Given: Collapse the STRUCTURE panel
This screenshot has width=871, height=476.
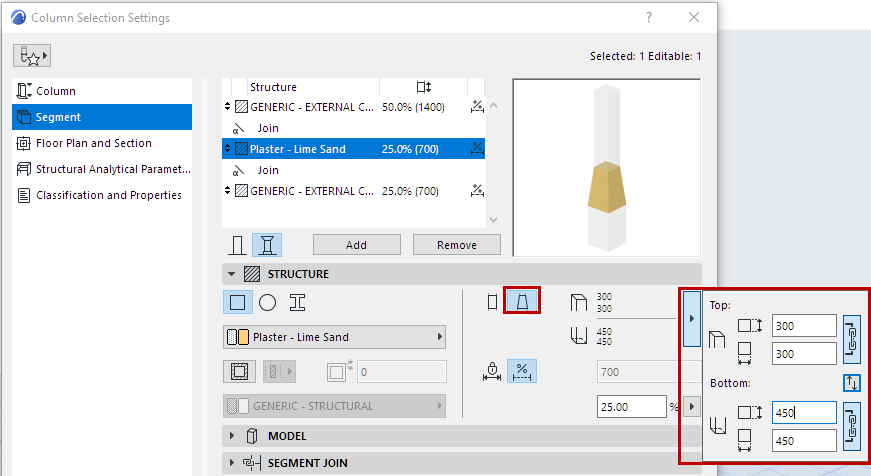Looking at the screenshot, I should [233, 273].
